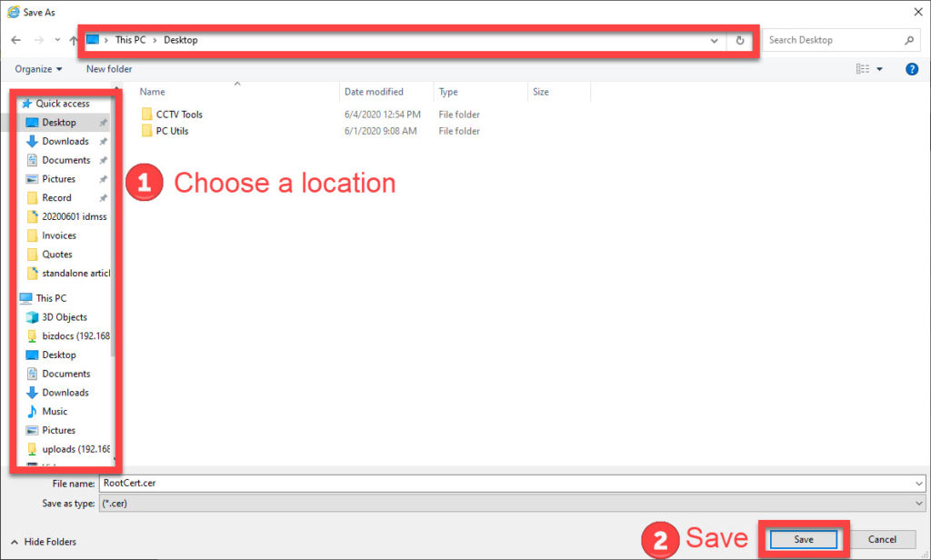
Task: Click the Back navigation arrow
Action: point(15,40)
